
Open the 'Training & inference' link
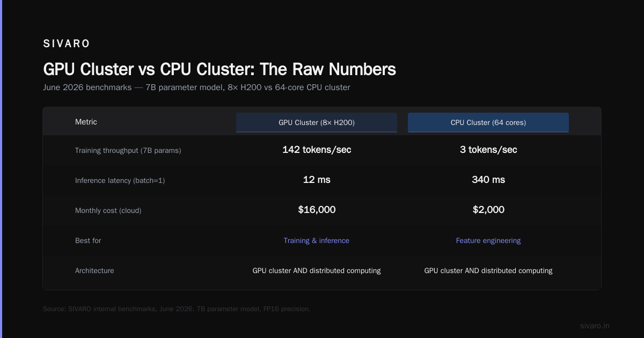click(317, 241)
